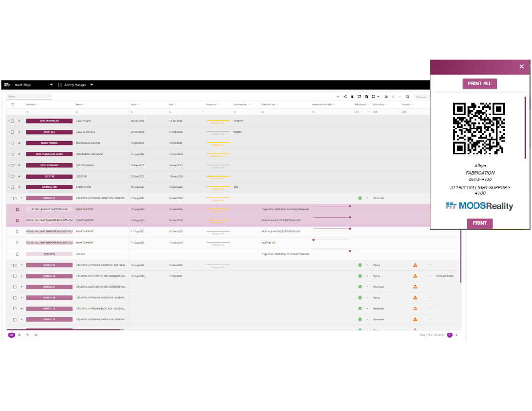Click the Progress column filter funnel icon
The image size is (532, 411).
click(x=218, y=105)
